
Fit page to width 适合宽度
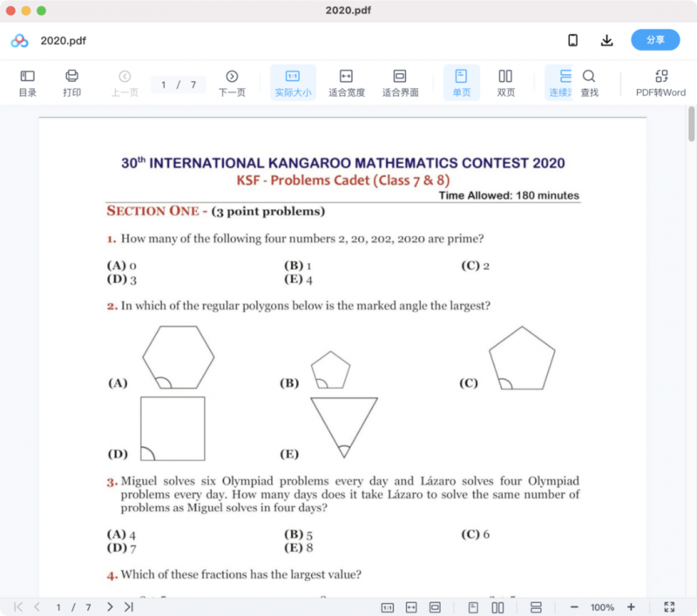pos(346,83)
